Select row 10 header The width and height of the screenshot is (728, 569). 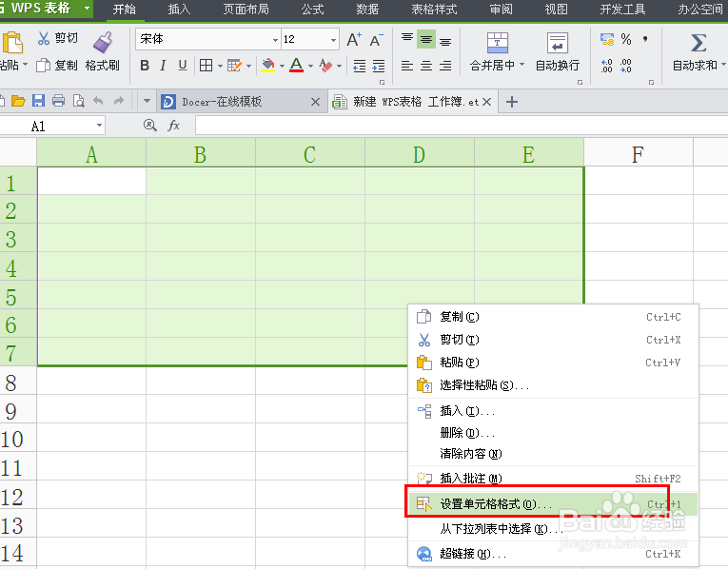click(18, 439)
